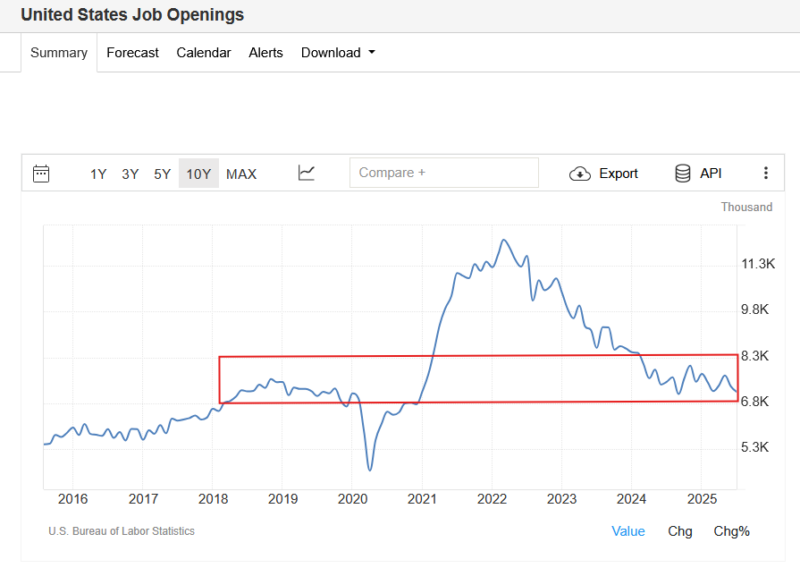Open the three-dot more options menu
This screenshot has width=800, height=568.
click(x=766, y=173)
